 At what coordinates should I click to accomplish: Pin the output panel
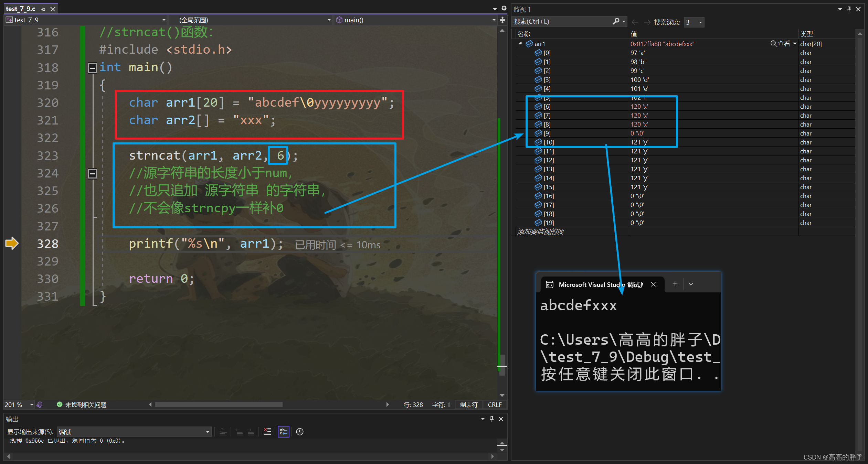pos(492,419)
